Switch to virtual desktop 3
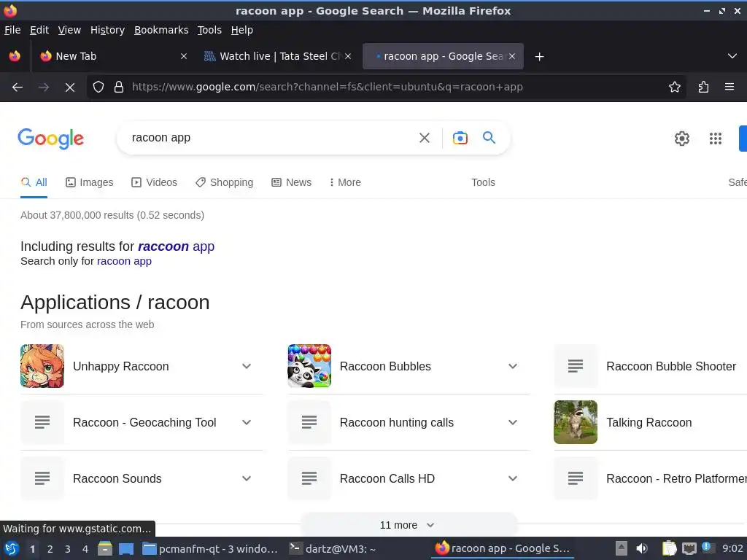The height and width of the screenshot is (560, 747). tap(68, 549)
